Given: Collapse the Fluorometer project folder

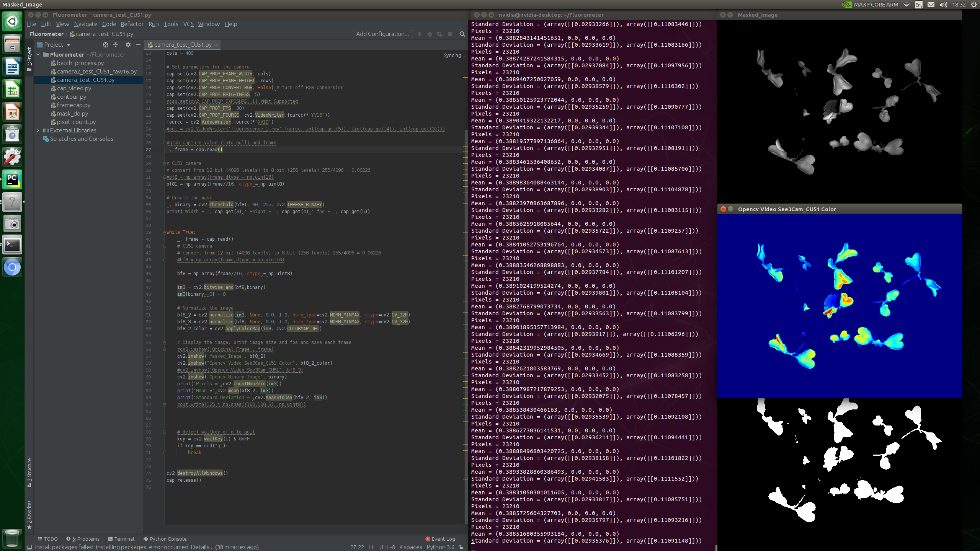Looking at the screenshot, I should click(x=38, y=55).
